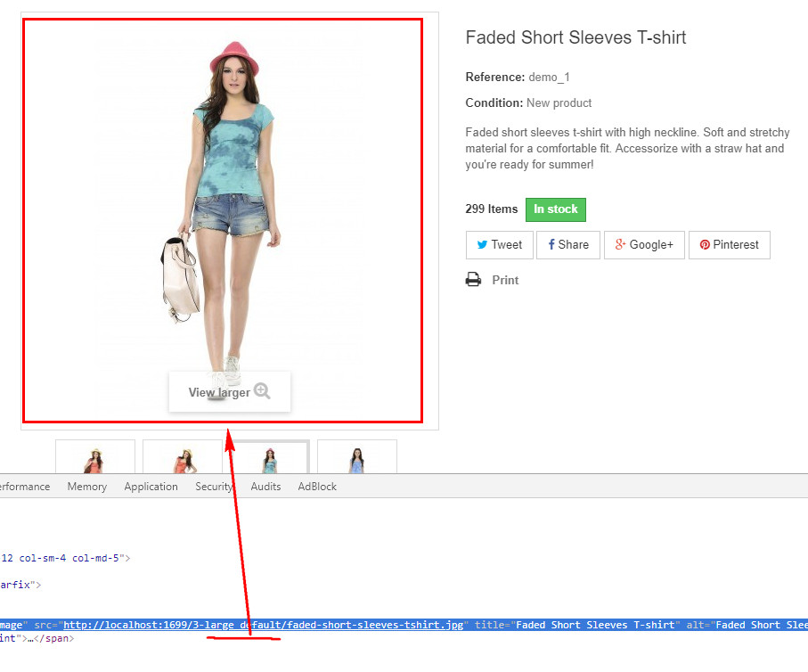
Task: Click the Pinterest logo icon
Action: tap(705, 244)
